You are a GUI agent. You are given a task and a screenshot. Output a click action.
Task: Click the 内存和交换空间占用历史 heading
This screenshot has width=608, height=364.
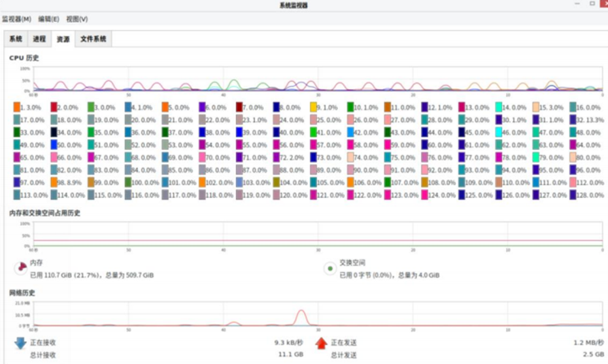click(x=44, y=213)
